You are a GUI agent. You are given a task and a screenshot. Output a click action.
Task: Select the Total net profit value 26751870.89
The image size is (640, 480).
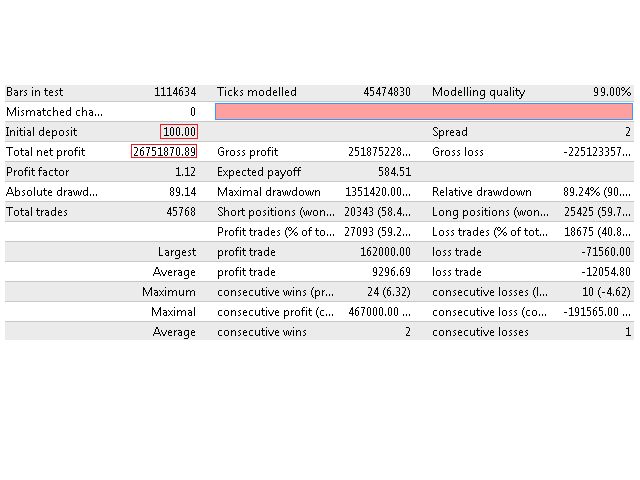pyautogui.click(x=164, y=152)
